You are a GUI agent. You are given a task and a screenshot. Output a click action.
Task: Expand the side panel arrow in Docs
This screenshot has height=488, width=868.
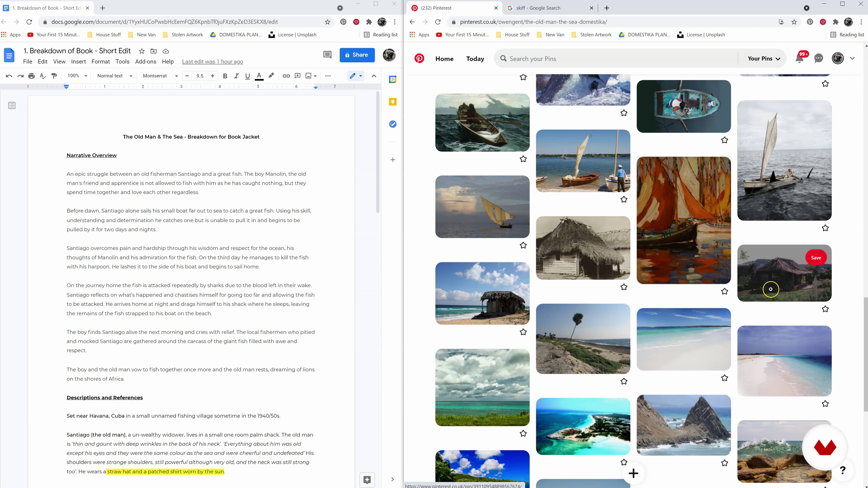pyautogui.click(x=393, y=479)
